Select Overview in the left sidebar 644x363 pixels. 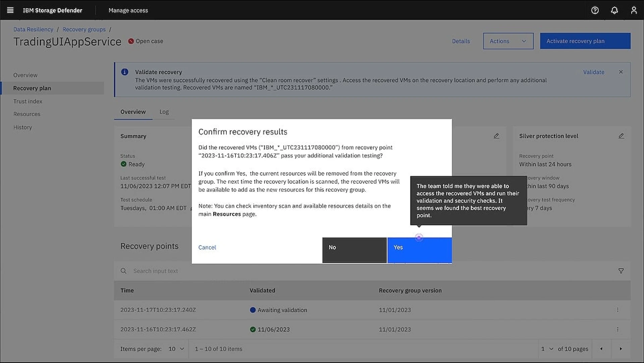pyautogui.click(x=25, y=75)
